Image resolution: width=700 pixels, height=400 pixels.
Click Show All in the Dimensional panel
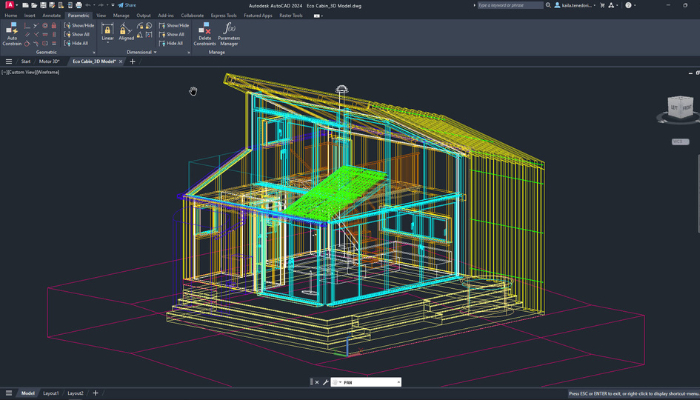click(171, 34)
